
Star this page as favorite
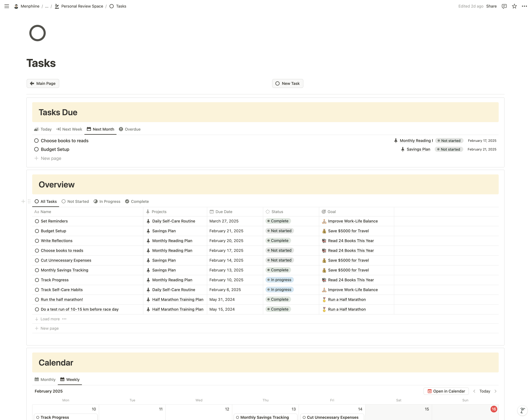coord(514,6)
